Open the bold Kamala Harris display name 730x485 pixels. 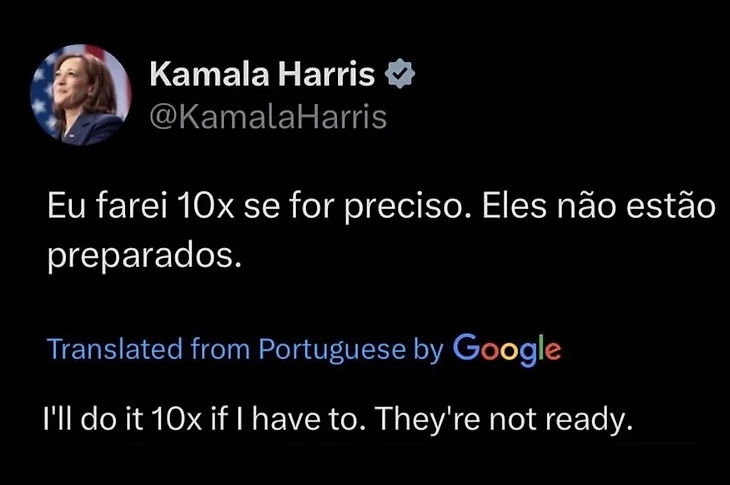pyautogui.click(x=262, y=74)
